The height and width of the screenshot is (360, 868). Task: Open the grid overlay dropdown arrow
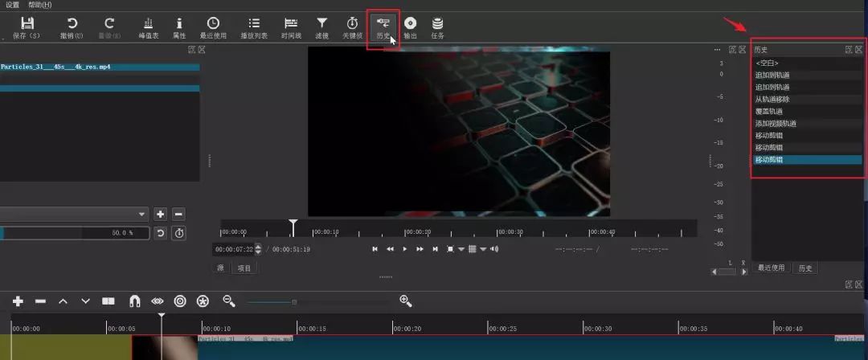tap(483, 249)
